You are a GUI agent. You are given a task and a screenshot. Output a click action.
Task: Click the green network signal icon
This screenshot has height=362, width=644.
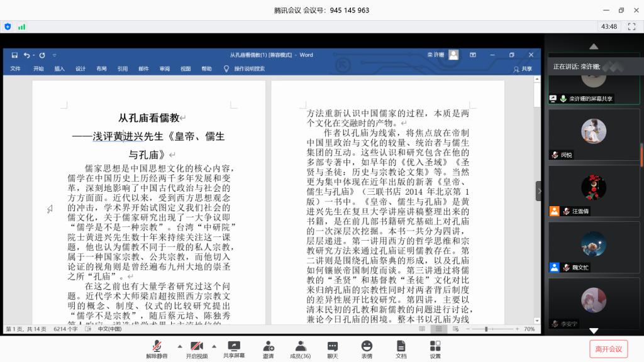click(x=22, y=27)
